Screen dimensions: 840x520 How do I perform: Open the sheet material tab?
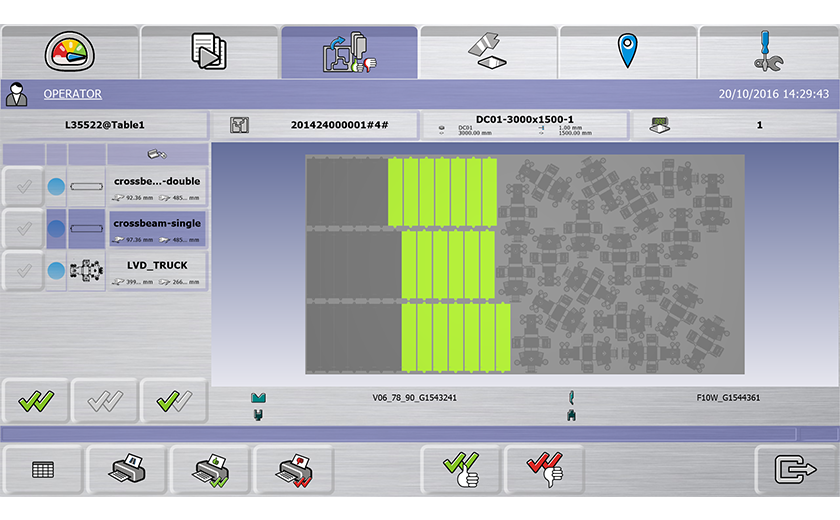[x=488, y=52]
